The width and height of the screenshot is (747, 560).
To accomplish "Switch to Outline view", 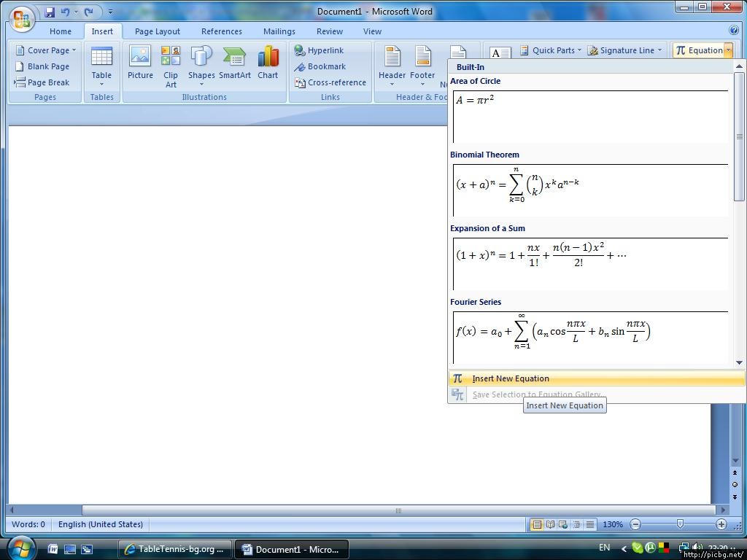I will click(576, 525).
